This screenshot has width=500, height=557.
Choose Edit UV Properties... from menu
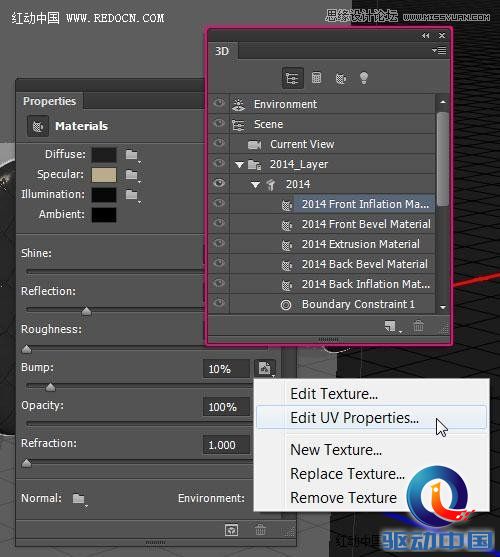(371, 418)
